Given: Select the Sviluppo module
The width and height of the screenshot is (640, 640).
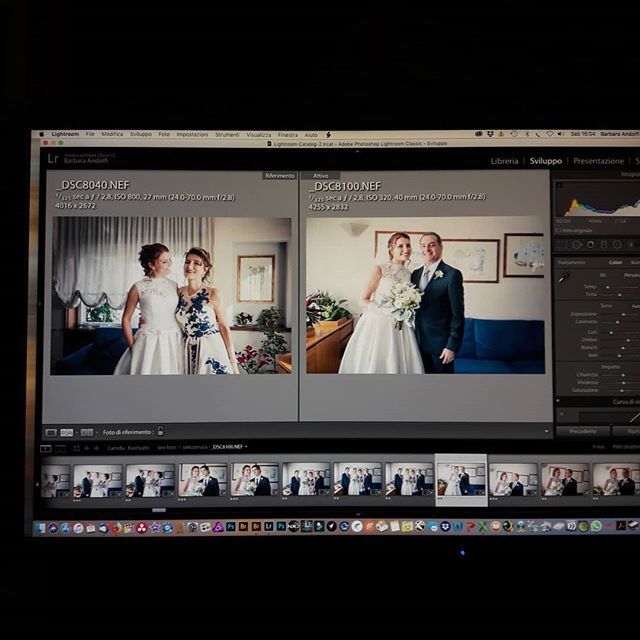Looking at the screenshot, I should point(546,161).
